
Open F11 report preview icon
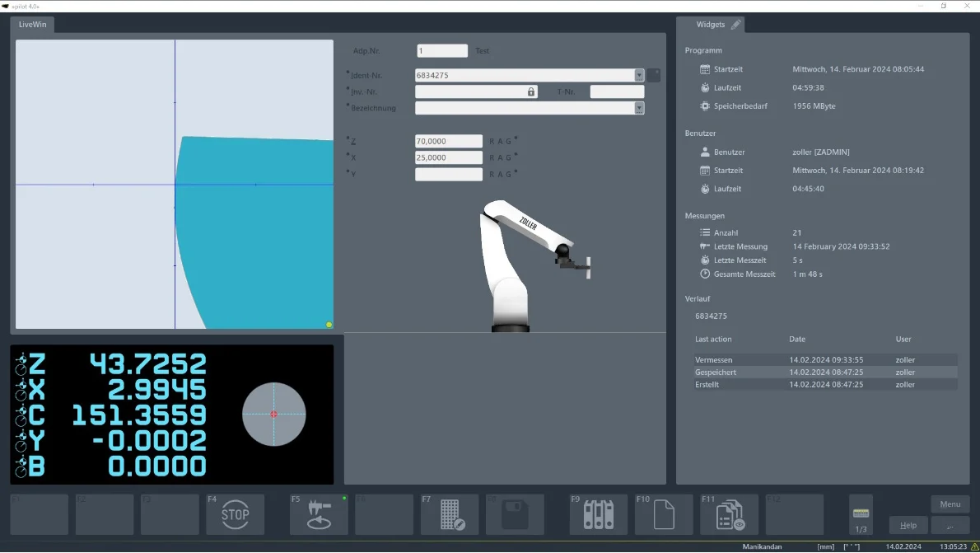pos(730,515)
